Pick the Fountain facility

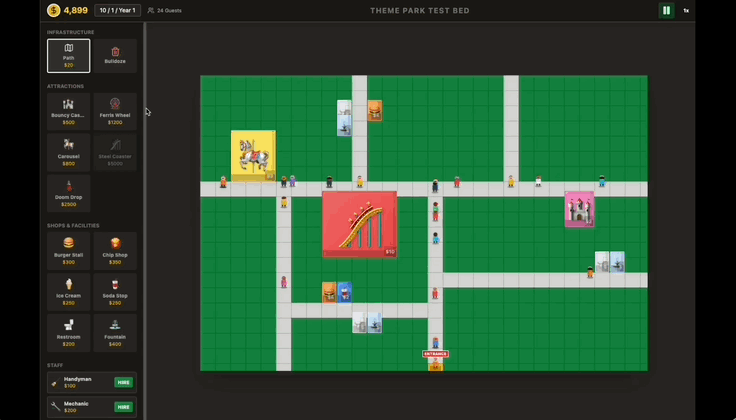(x=115, y=332)
